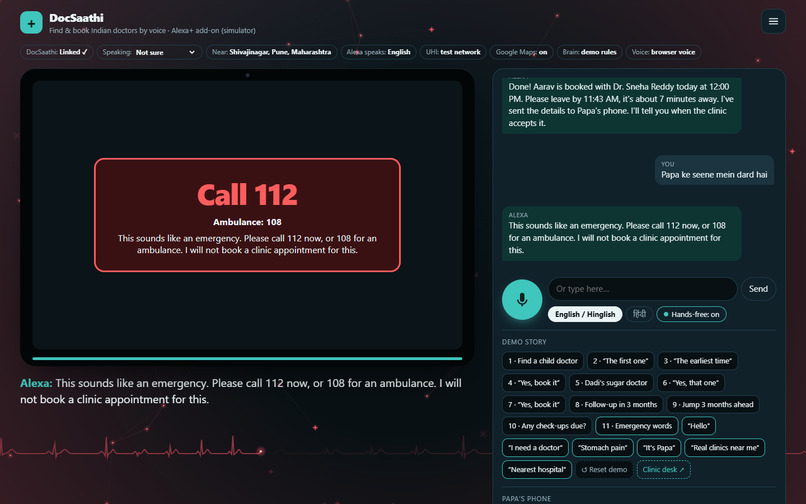Toggle the Google Maps on chip

[x=521, y=52]
